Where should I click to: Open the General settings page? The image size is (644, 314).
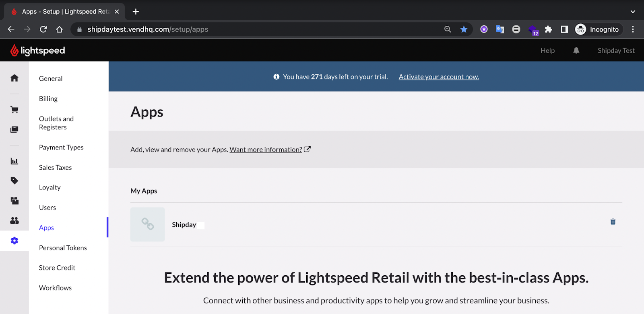(x=51, y=79)
